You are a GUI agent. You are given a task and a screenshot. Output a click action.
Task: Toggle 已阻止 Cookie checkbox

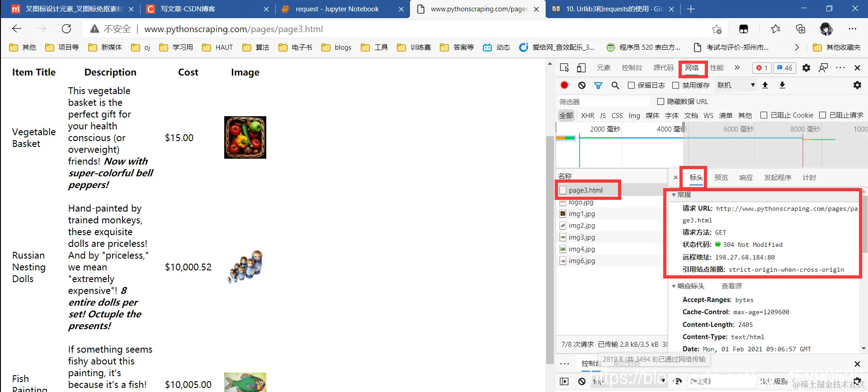[764, 115]
